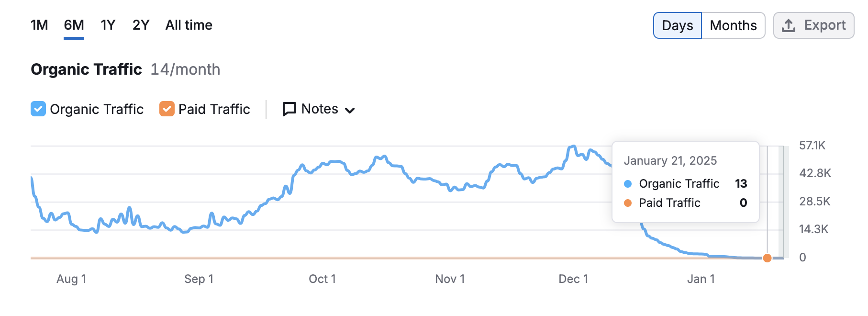Click the orange Paid Traffic tooltip dot
The image size is (868, 316).
(628, 203)
